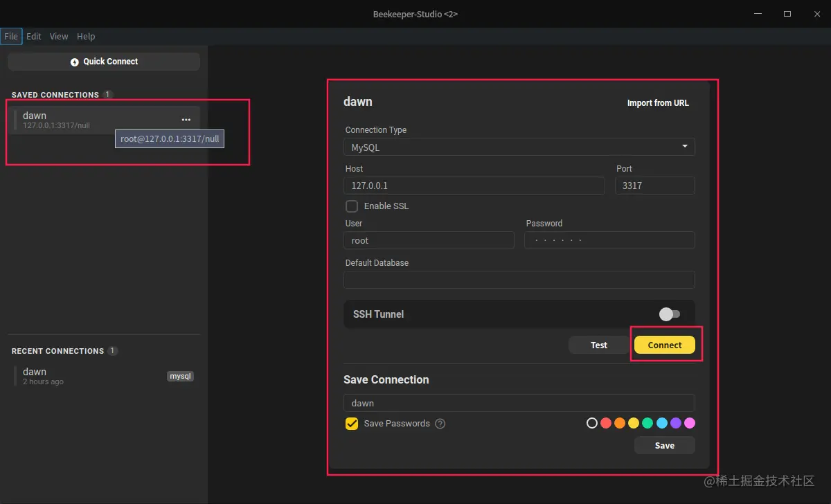Open the Edit menu
The width and height of the screenshot is (831, 504).
click(34, 37)
